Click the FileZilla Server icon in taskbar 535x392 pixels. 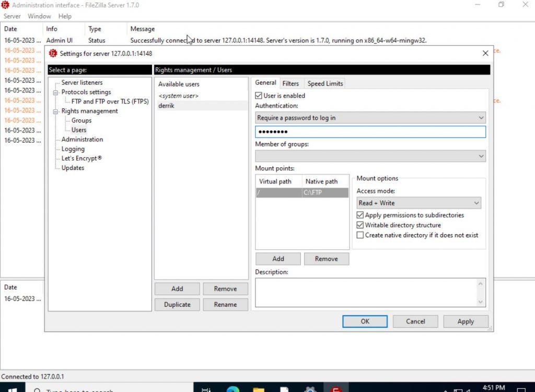pos(337,389)
